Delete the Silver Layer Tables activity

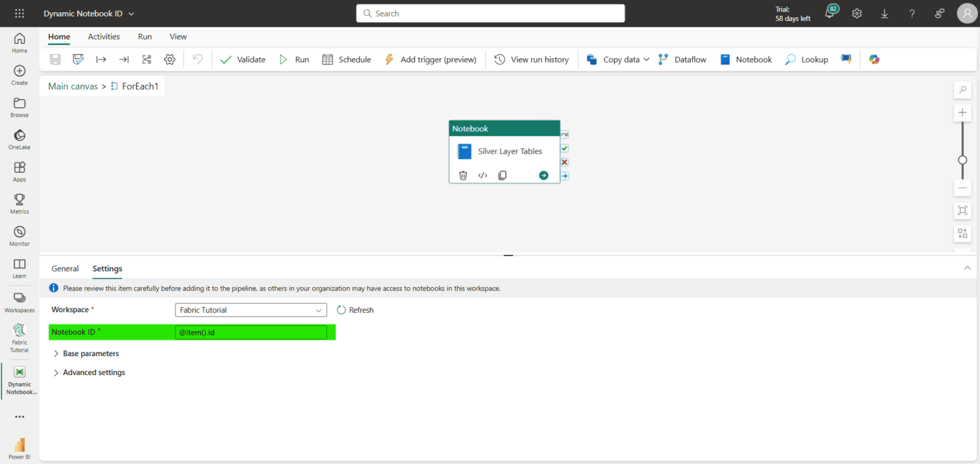coord(463,176)
